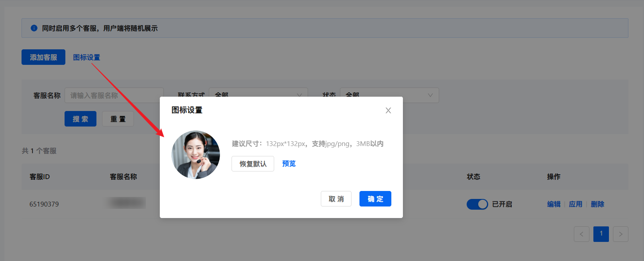
Task: Go to previous page arrow
Action: 581,234
